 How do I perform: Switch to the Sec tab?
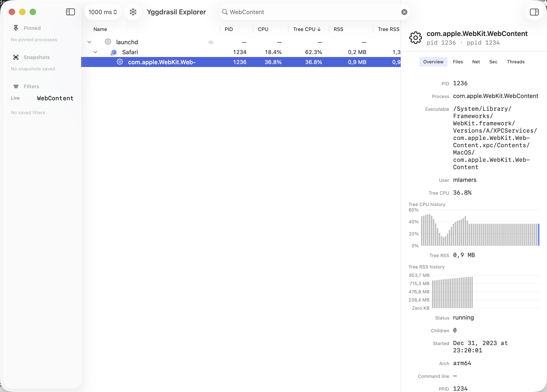(493, 62)
